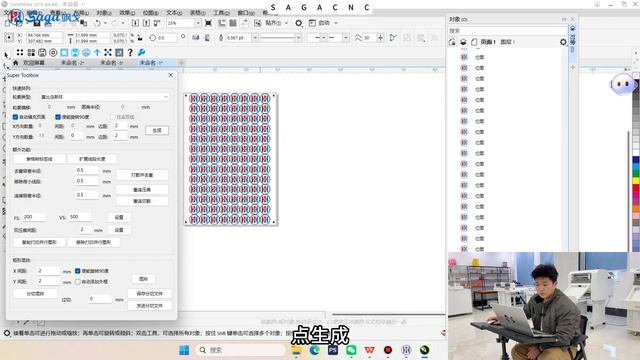Open the Options gear in standard toolbar
This screenshot has height=360, width=640.
pos(299,23)
